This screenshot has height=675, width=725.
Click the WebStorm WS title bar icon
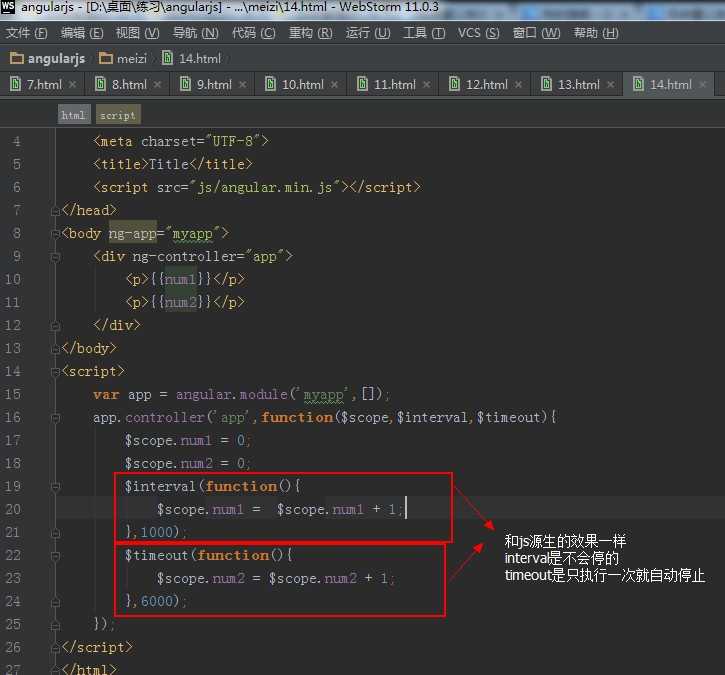[x=8, y=7]
